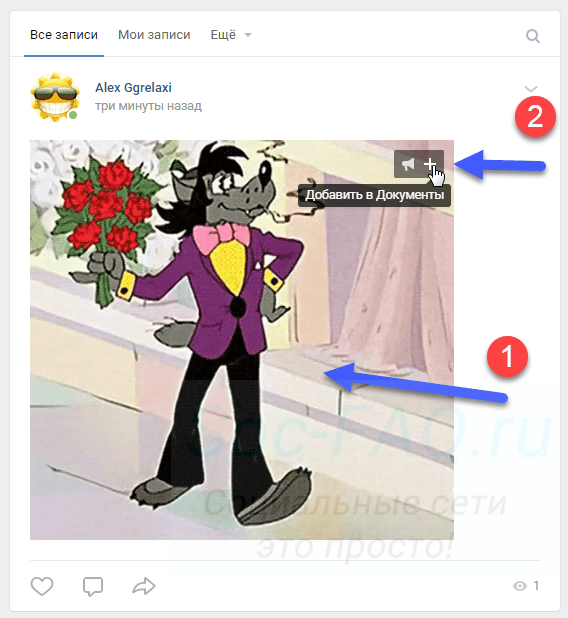Click the small arrow beside Ещё
This screenshot has width=568, height=618.
[248, 35]
